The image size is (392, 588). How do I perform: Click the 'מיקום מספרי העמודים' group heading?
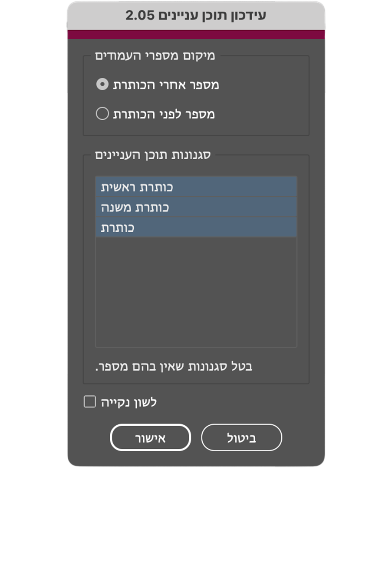[x=155, y=56]
